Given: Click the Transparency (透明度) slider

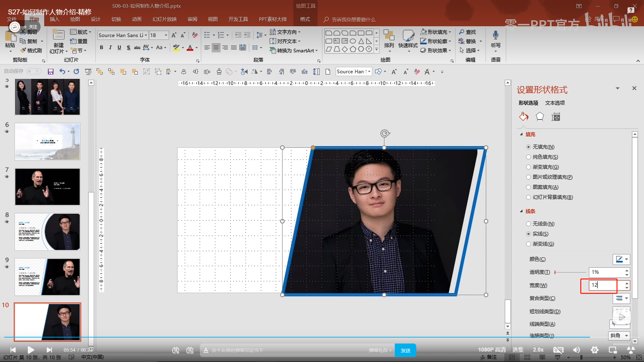Looking at the screenshot, I should tap(570, 272).
